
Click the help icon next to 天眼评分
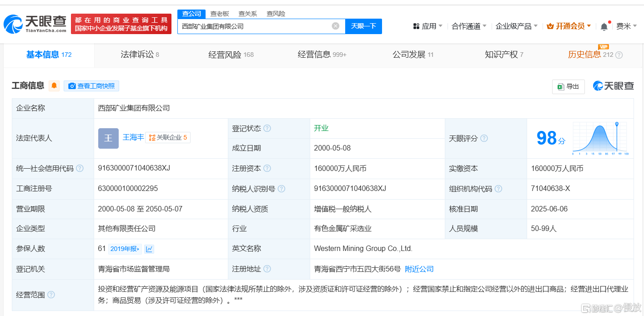tap(484, 138)
